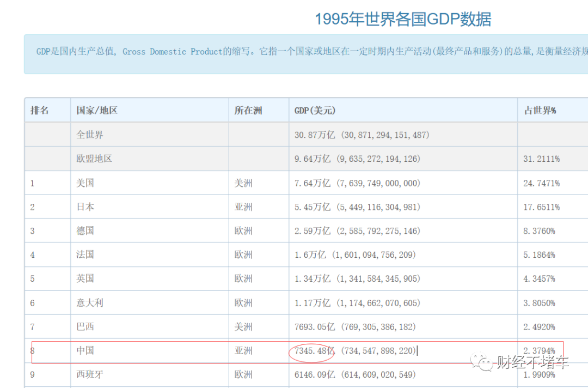Click the country name 美国
588x388 pixels.
tap(85, 183)
